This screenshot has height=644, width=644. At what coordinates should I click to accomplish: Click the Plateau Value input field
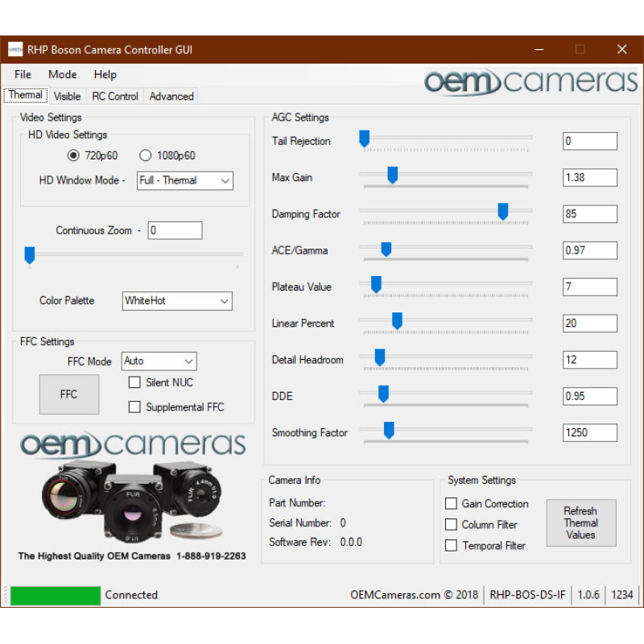click(x=590, y=287)
